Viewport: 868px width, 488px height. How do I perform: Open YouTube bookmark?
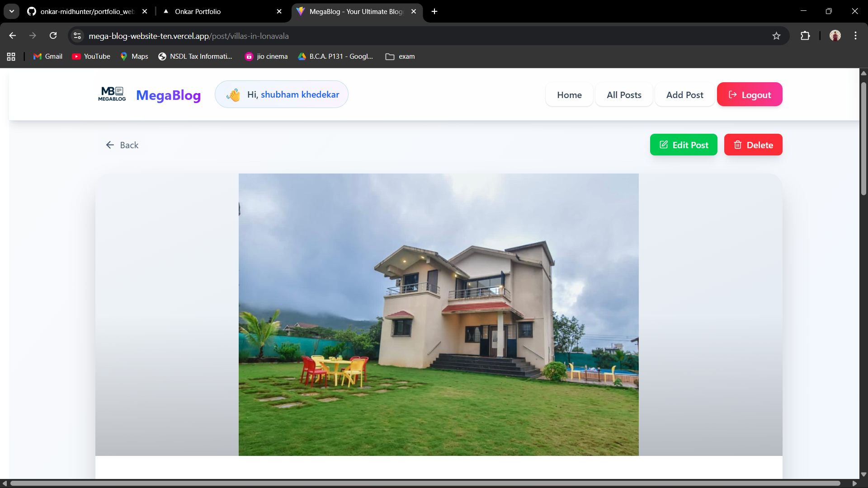click(91, 56)
